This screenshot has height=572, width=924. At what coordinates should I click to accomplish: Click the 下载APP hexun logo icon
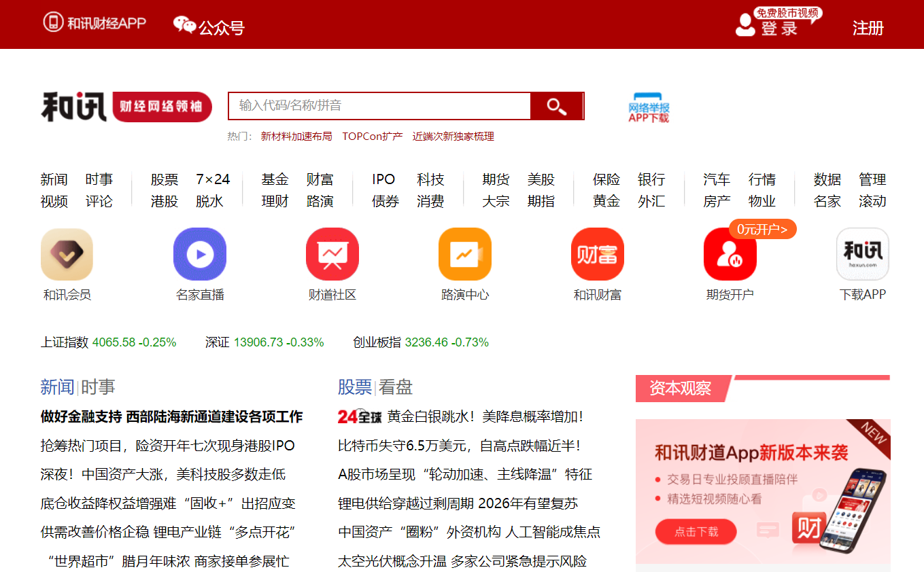click(x=862, y=254)
